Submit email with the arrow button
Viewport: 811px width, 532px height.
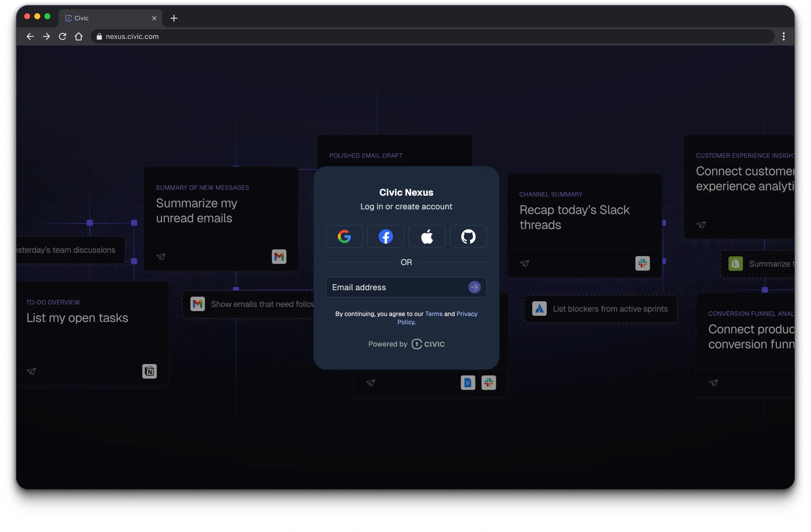pos(474,287)
